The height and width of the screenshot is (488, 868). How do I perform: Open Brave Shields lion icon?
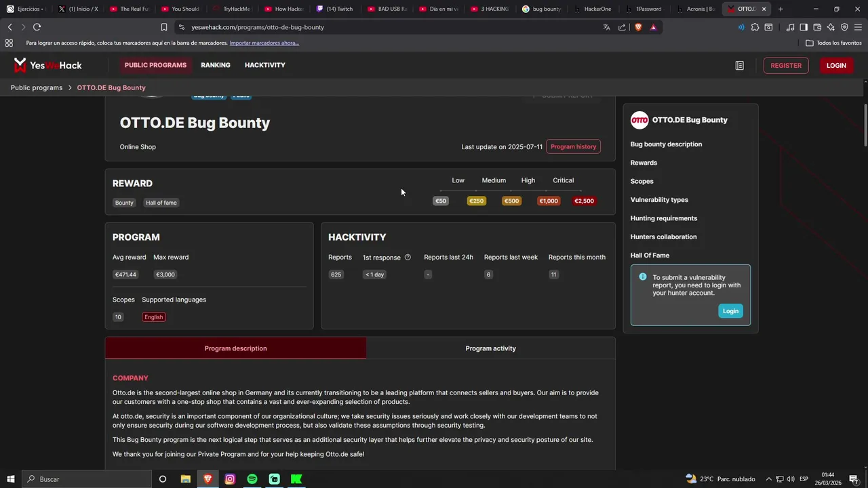point(638,27)
